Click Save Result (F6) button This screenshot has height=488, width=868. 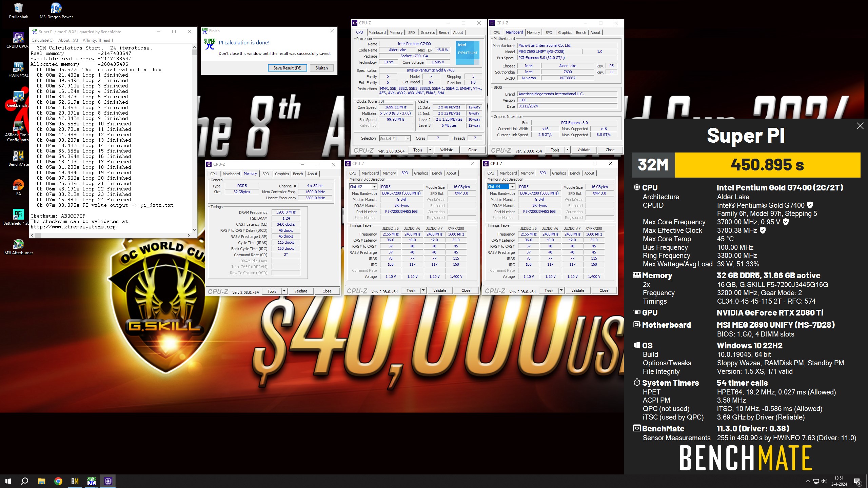coord(287,68)
